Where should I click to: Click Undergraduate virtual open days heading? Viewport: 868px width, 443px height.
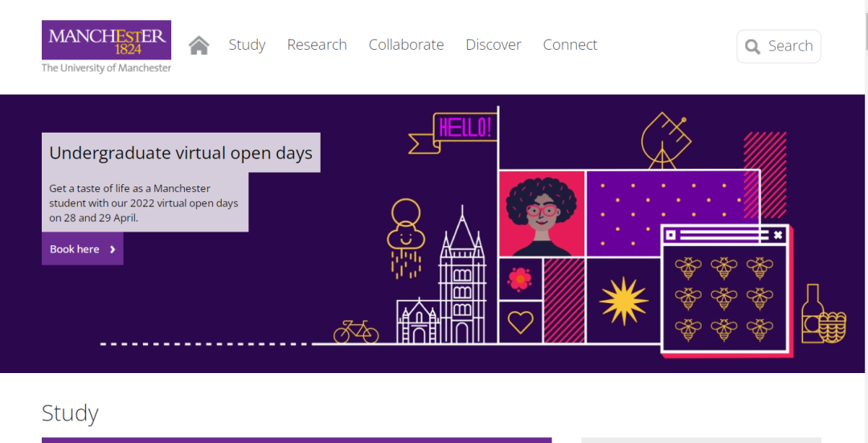coord(181,153)
